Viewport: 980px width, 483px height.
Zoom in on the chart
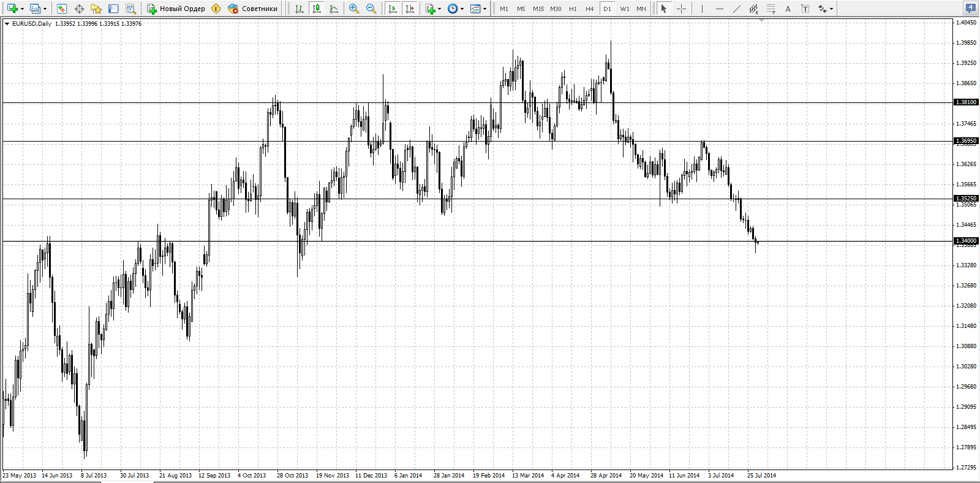pos(353,9)
